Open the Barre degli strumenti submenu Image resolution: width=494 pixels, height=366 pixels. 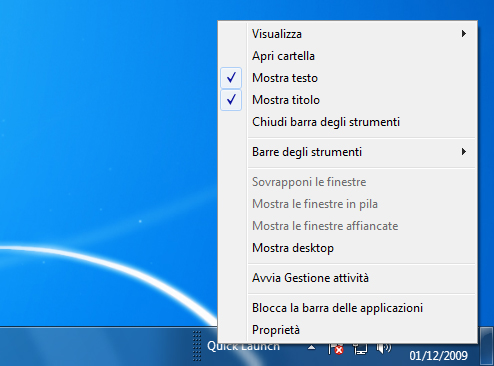point(347,152)
